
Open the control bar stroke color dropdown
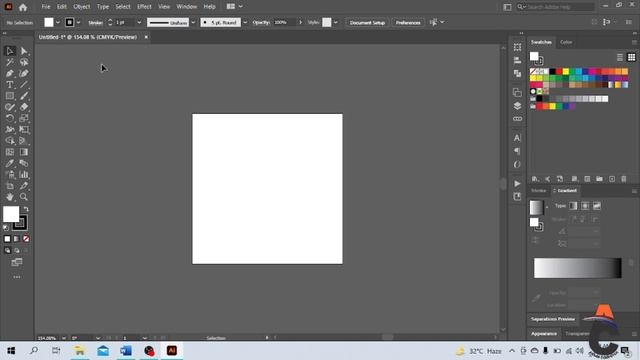(x=78, y=22)
